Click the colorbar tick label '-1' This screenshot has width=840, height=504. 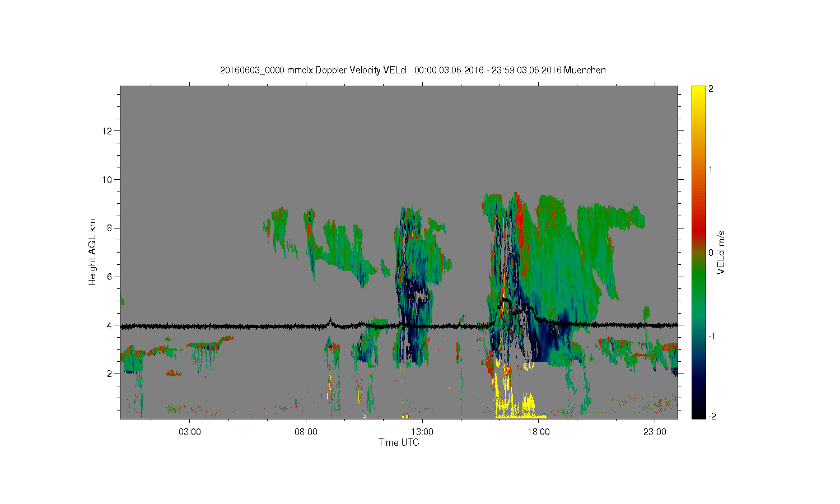pyautogui.click(x=712, y=336)
